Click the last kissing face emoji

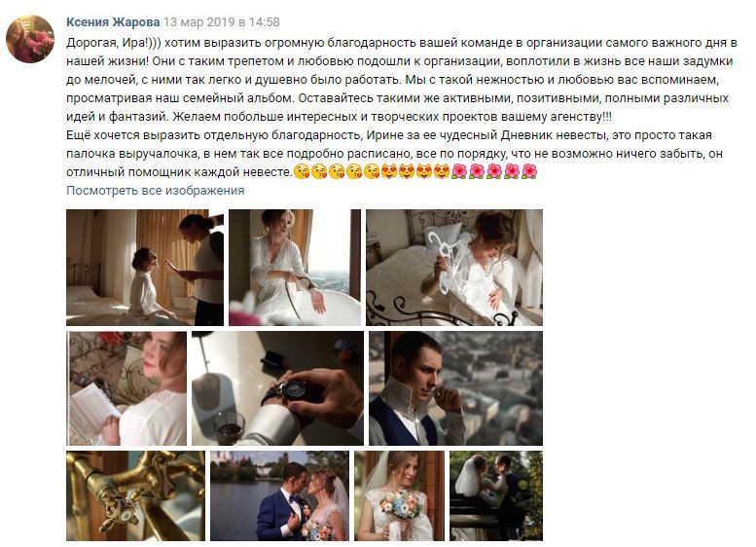372,171
